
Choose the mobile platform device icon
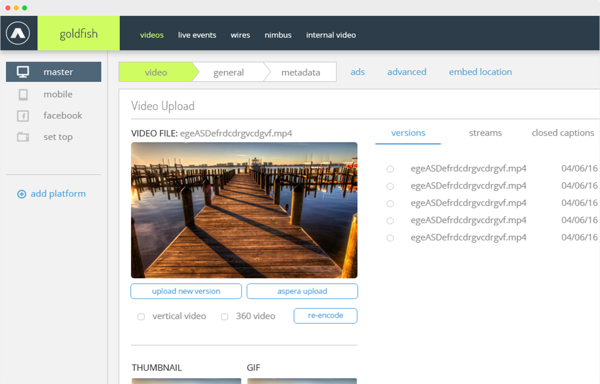23,94
